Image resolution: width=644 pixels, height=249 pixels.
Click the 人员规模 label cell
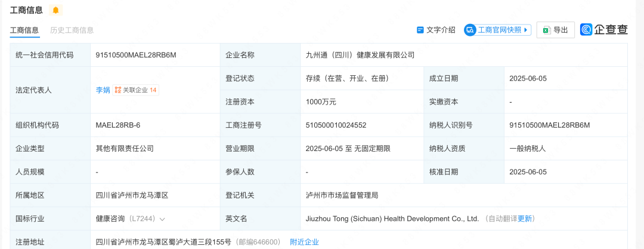(x=50, y=172)
